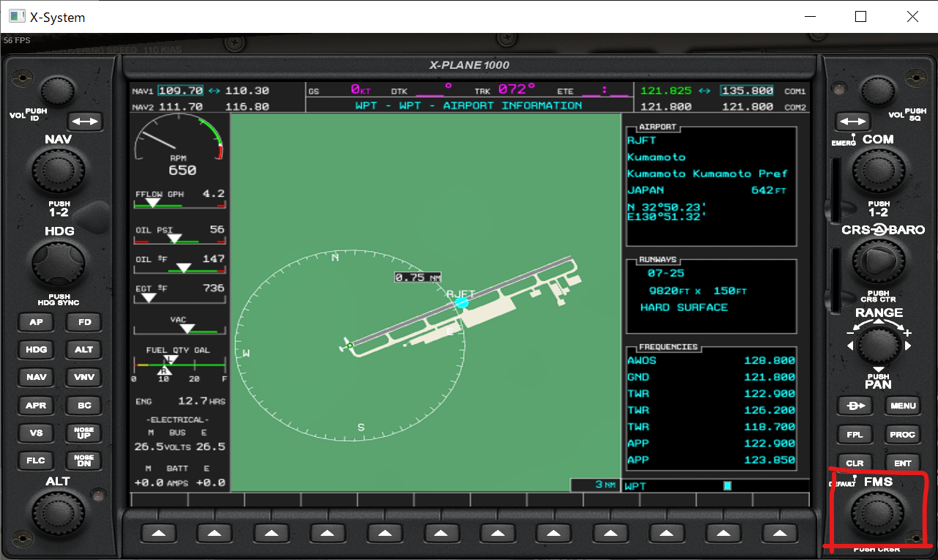Screen dimensions: 938x560
Task: Enable HDG mode button beside the ALT button
Action: click(36, 350)
